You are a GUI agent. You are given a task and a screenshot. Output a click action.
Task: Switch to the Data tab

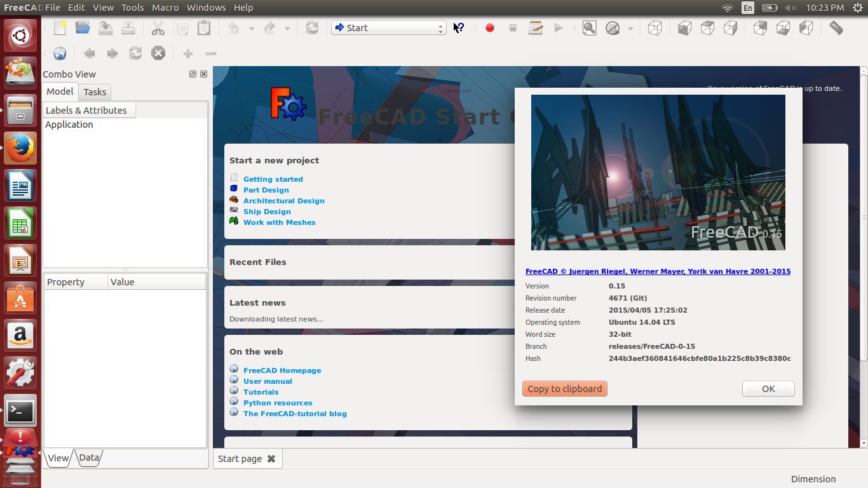tap(89, 457)
